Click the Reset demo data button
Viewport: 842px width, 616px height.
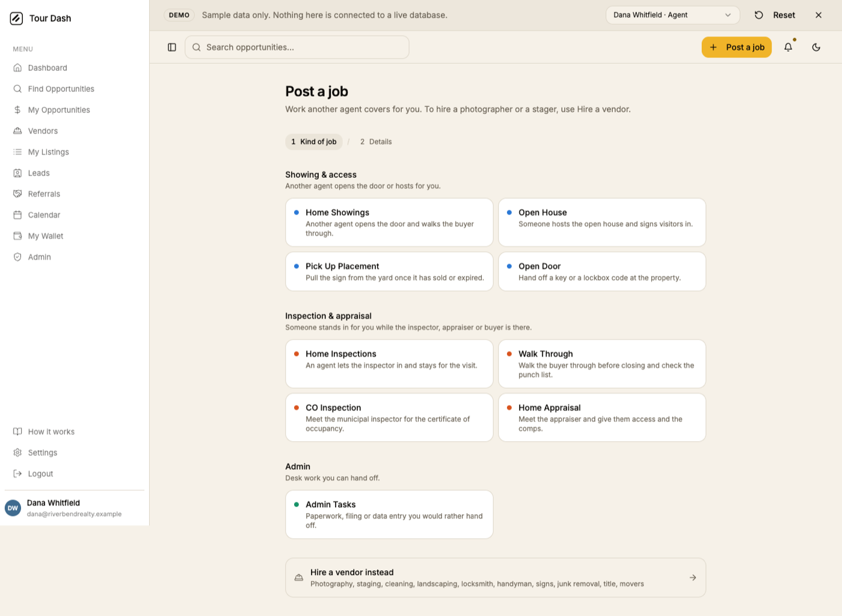click(775, 15)
